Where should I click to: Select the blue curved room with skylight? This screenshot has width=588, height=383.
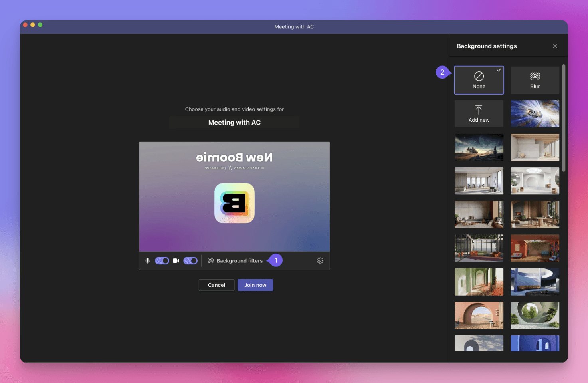click(535, 282)
